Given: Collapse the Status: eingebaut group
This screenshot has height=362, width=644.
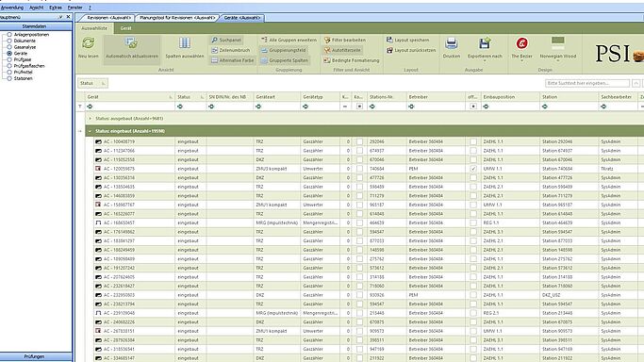Looking at the screenshot, I should (x=90, y=131).
